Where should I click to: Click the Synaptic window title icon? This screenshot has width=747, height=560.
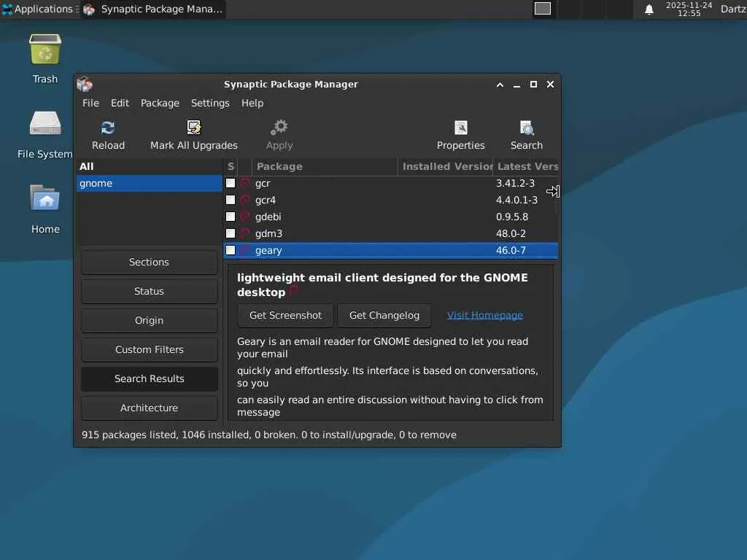point(85,85)
